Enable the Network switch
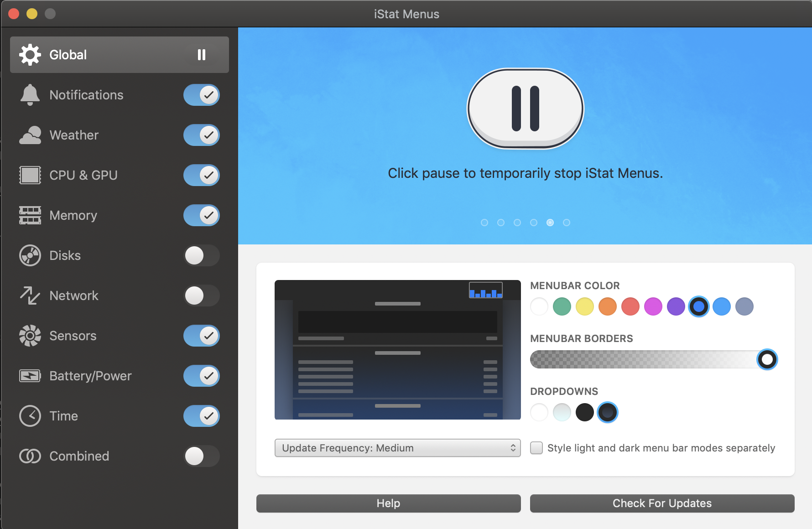Screen dimensions: 812x529 click(x=202, y=296)
